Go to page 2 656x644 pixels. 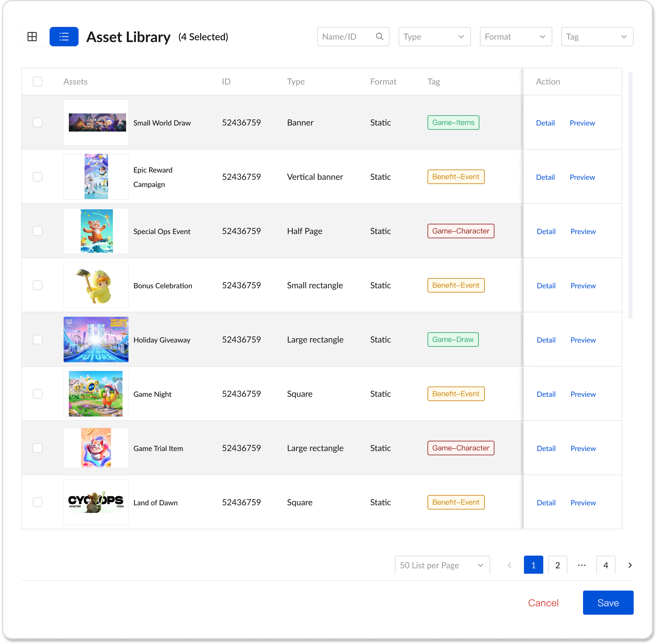pyautogui.click(x=557, y=565)
